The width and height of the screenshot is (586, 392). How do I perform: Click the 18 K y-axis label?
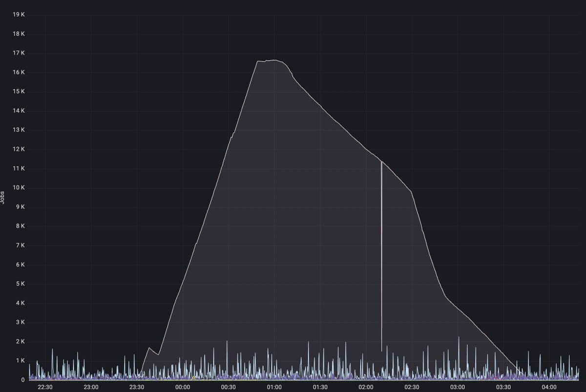pos(19,34)
